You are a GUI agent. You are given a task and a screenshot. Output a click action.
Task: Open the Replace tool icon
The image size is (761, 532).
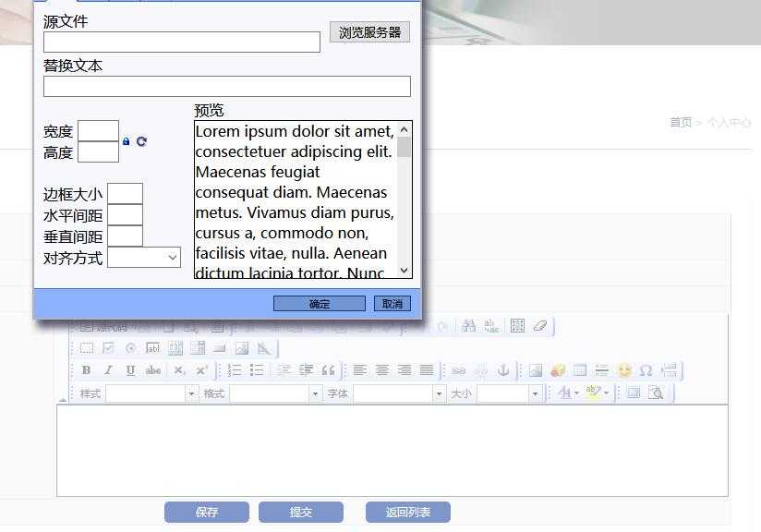click(x=491, y=326)
